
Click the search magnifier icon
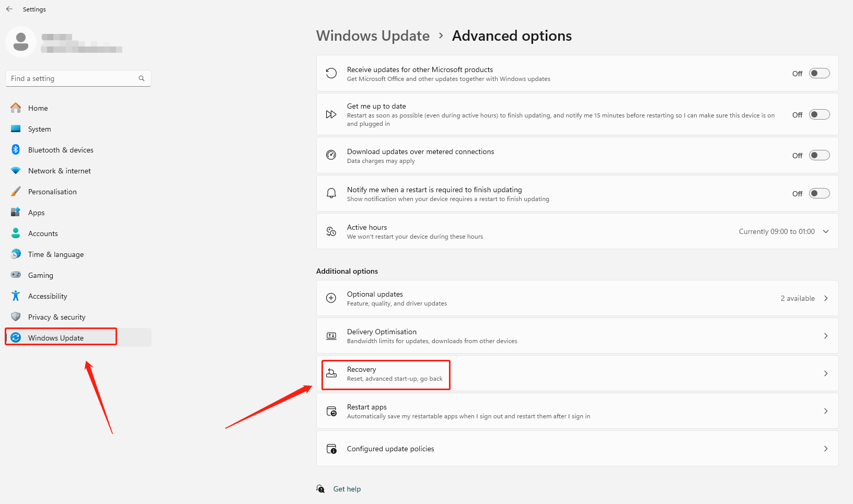[141, 78]
